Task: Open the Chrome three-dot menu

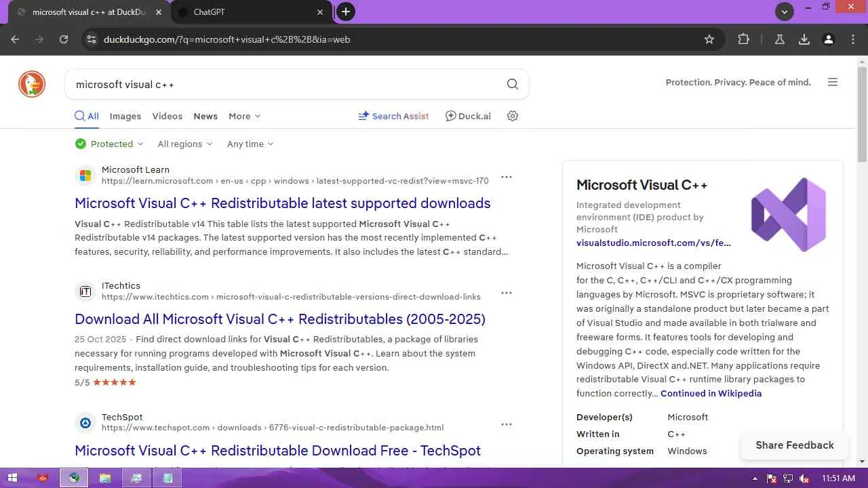Action: (853, 39)
